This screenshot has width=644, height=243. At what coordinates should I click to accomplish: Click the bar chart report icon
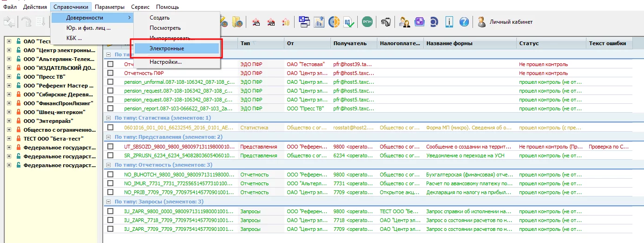pos(319,22)
